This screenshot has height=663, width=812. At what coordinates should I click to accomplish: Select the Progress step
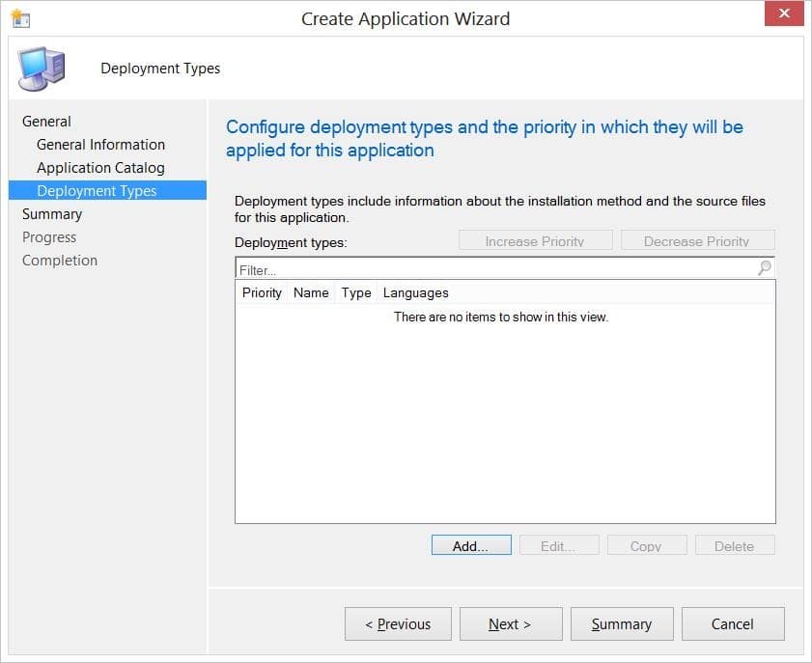pyautogui.click(x=48, y=236)
